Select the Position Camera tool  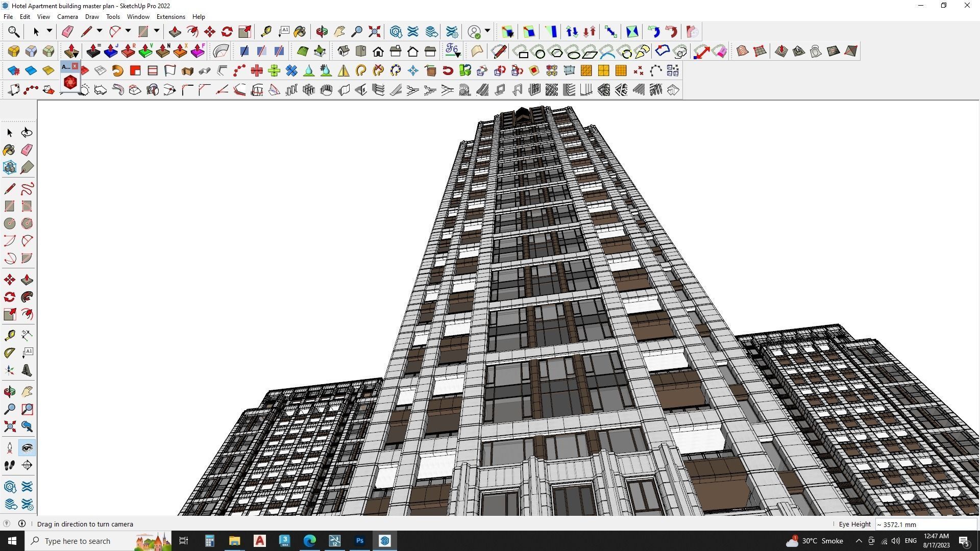point(9,448)
